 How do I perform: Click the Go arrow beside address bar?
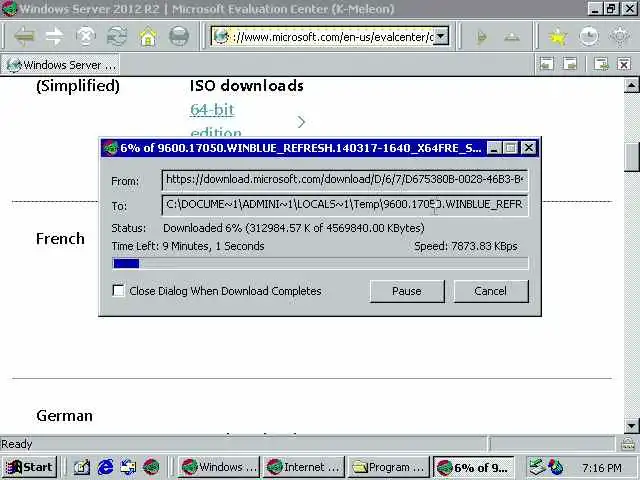click(482, 37)
